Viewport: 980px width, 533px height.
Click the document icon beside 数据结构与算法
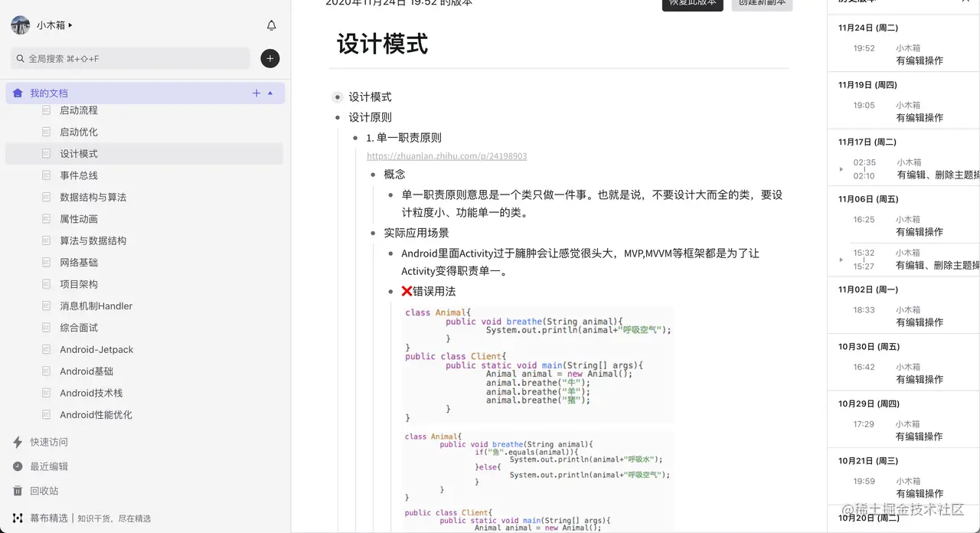click(47, 197)
